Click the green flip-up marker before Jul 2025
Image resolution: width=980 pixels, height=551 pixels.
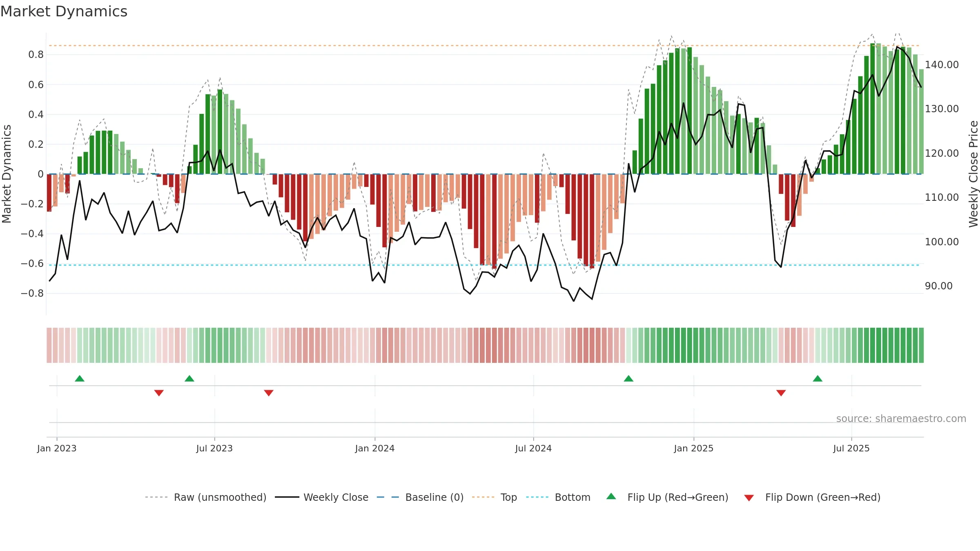click(x=817, y=379)
